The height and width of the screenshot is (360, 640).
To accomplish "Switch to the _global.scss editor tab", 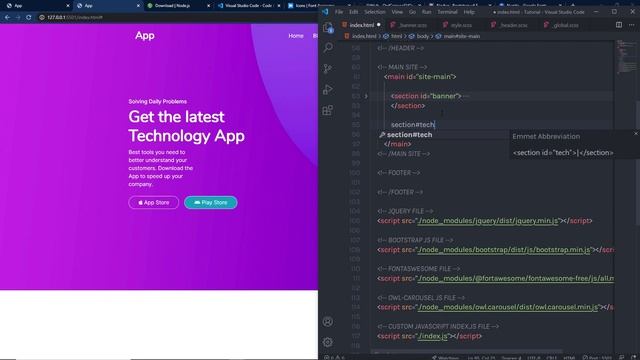I will pos(562,25).
